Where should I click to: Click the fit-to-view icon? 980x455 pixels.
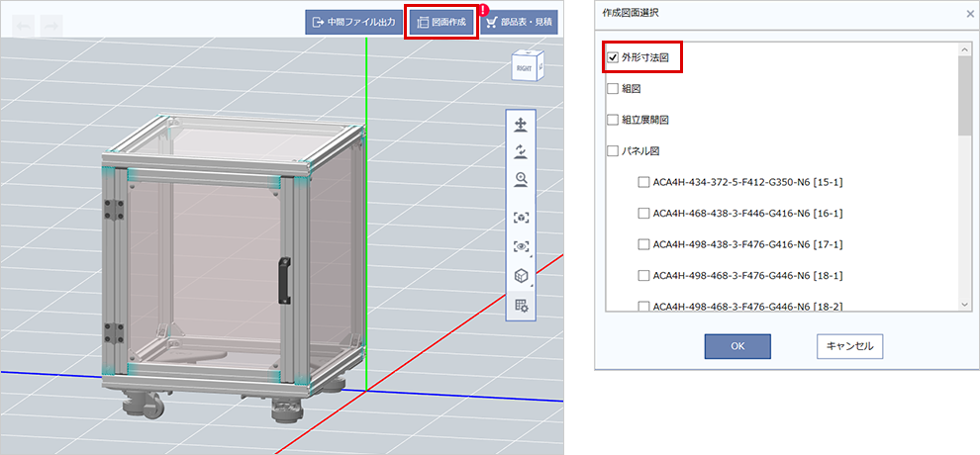[521, 217]
